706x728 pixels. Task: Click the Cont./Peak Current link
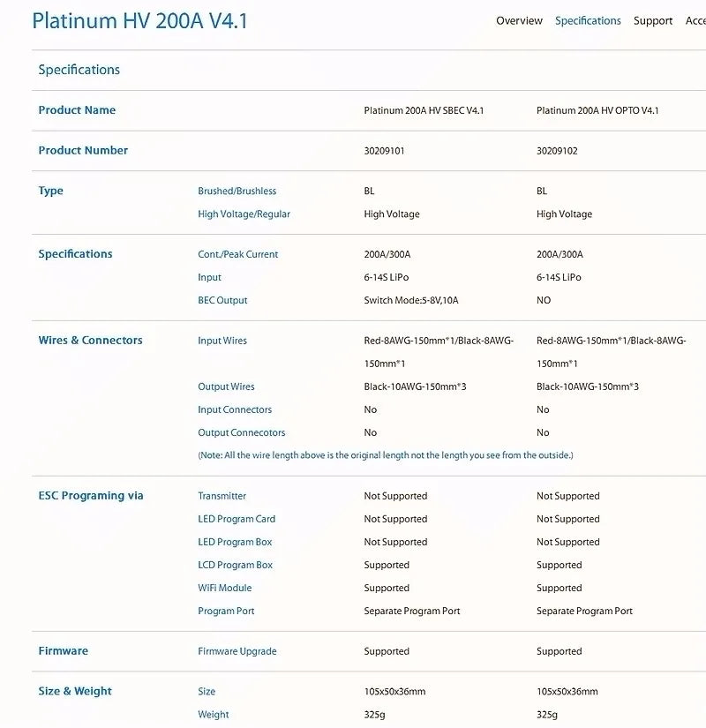(237, 254)
